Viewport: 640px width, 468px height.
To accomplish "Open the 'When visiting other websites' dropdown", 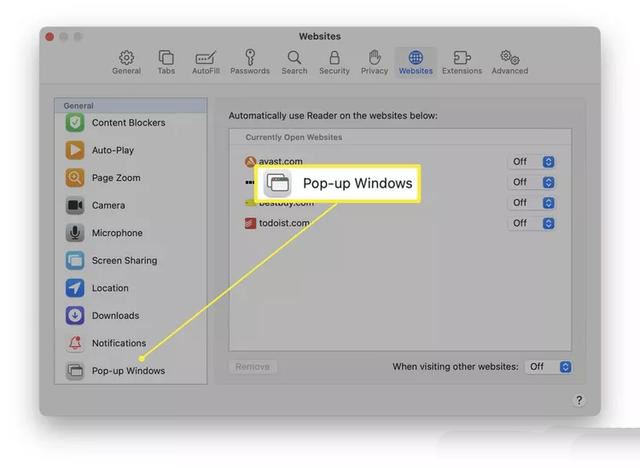I will (549, 367).
